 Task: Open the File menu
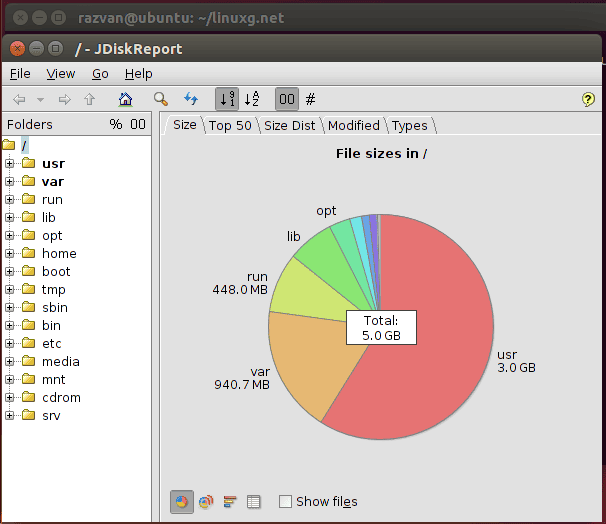pos(20,74)
